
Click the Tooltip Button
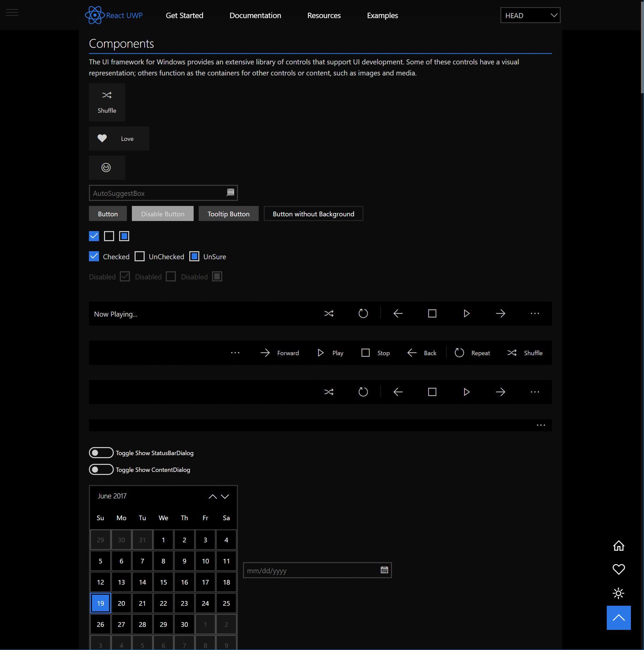tap(228, 214)
